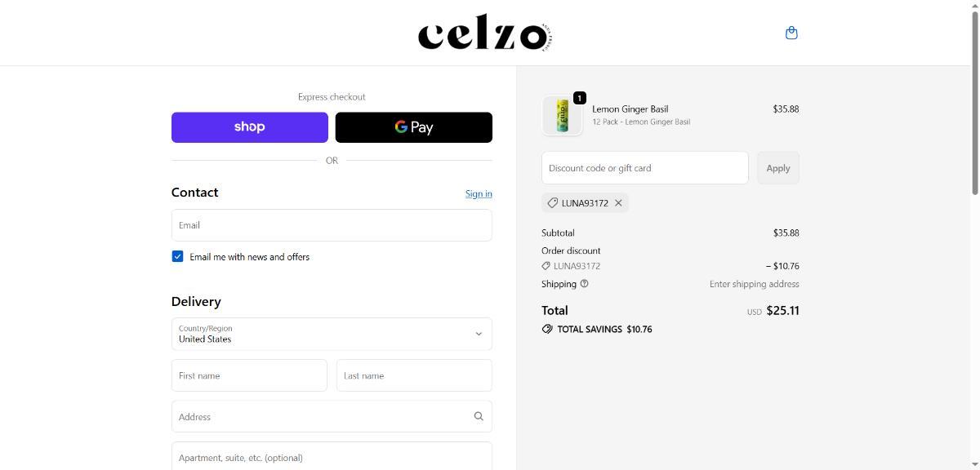Choose Google Pay express checkout
This screenshot has width=980, height=470.
tap(413, 127)
